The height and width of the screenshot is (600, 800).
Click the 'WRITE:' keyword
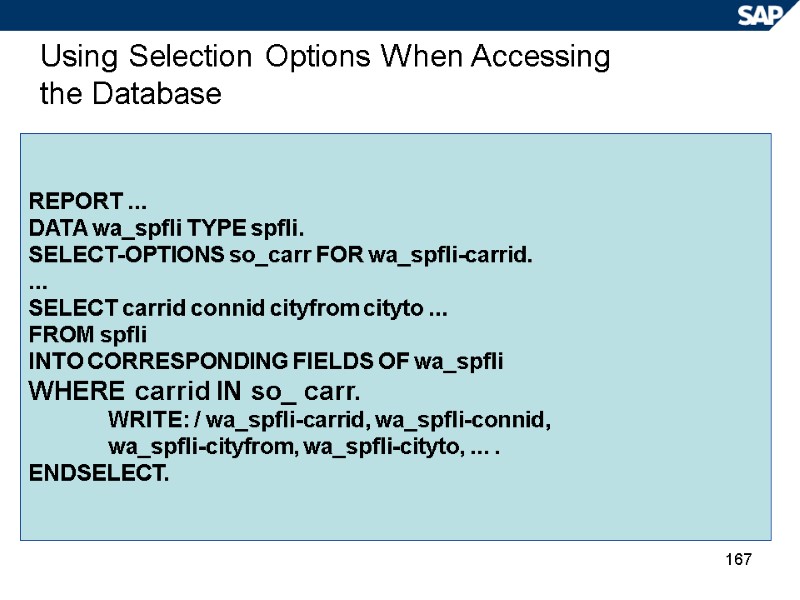coord(140,418)
